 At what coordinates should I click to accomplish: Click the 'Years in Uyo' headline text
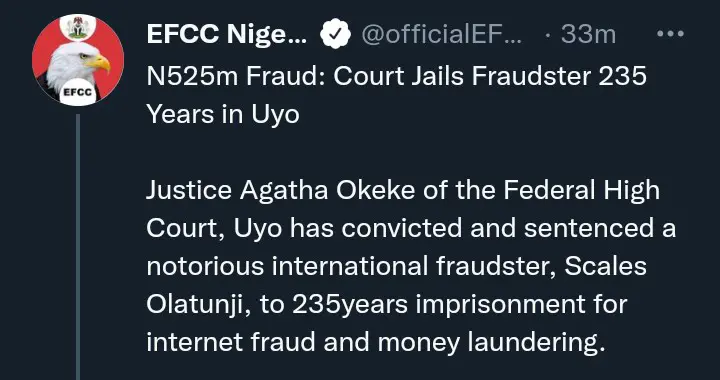[223, 114]
